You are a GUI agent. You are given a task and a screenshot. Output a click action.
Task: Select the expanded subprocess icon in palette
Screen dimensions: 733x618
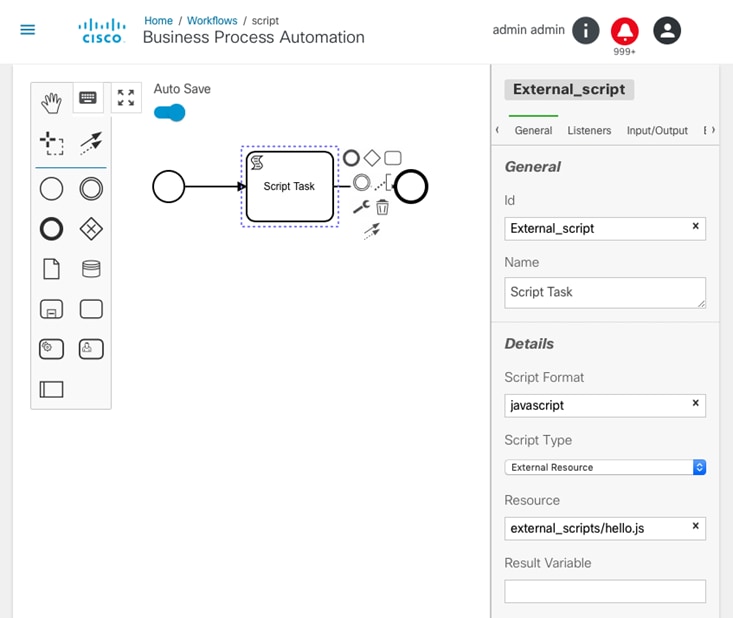[51, 309]
